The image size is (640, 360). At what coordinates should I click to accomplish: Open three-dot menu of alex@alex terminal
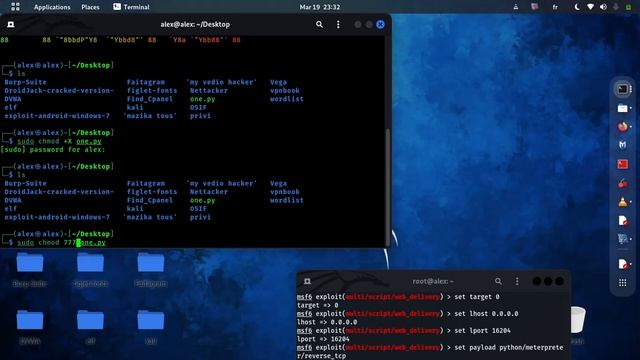[x=338, y=24]
